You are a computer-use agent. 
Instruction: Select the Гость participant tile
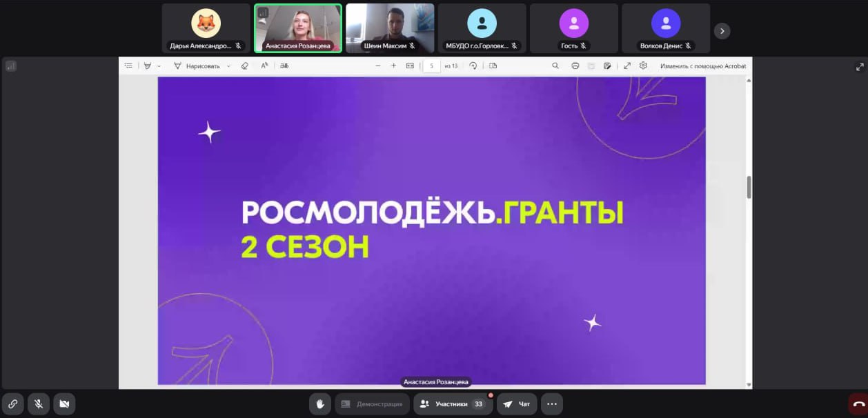(573, 28)
